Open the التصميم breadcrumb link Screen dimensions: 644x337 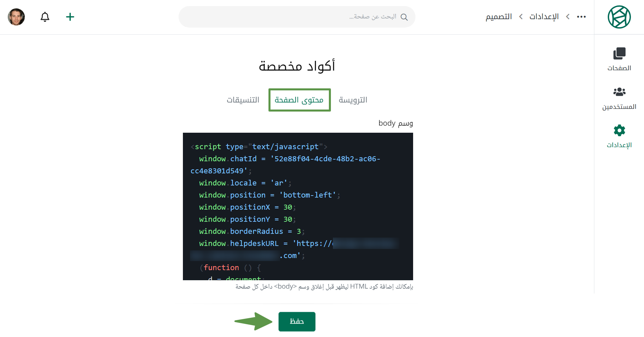tap(499, 17)
